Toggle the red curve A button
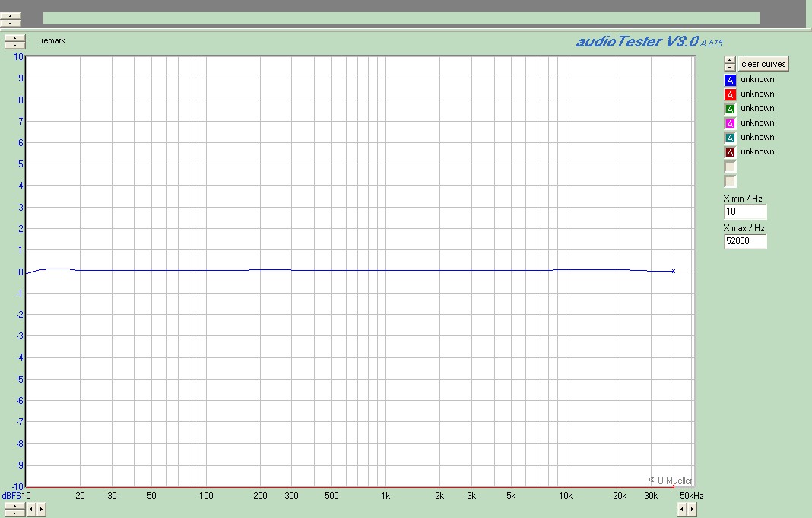Image resolution: width=812 pixels, height=518 pixels. click(x=730, y=94)
